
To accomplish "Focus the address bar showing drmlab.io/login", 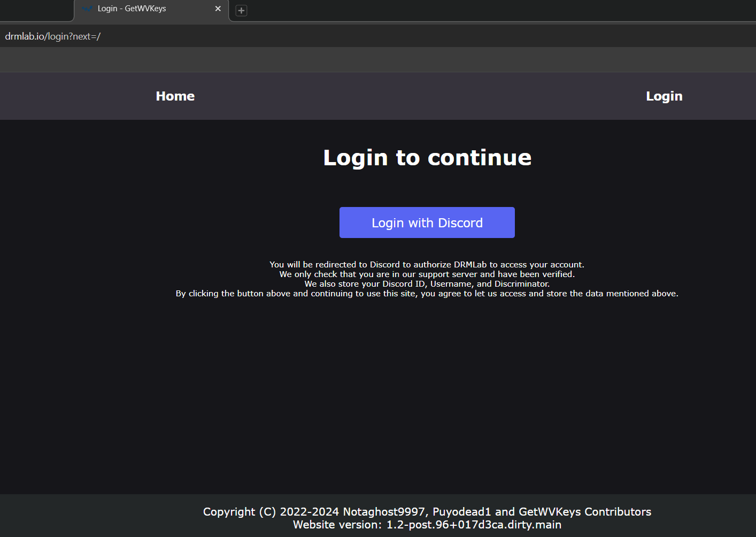I will point(378,36).
